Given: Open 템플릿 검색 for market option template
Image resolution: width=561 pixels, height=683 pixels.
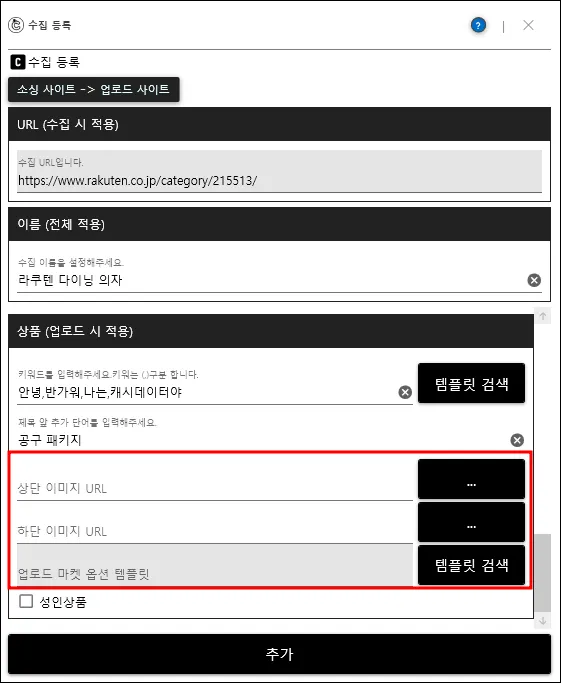Looking at the screenshot, I should [x=471, y=565].
